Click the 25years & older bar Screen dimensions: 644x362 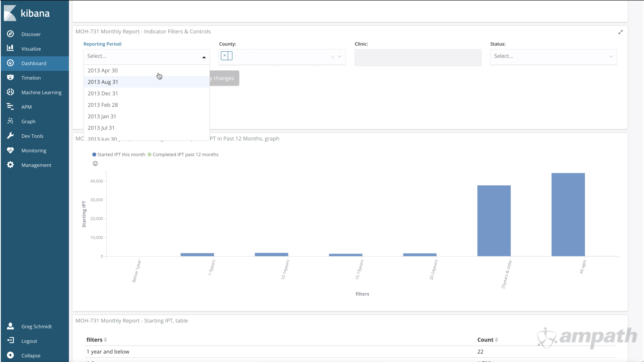tap(494, 221)
